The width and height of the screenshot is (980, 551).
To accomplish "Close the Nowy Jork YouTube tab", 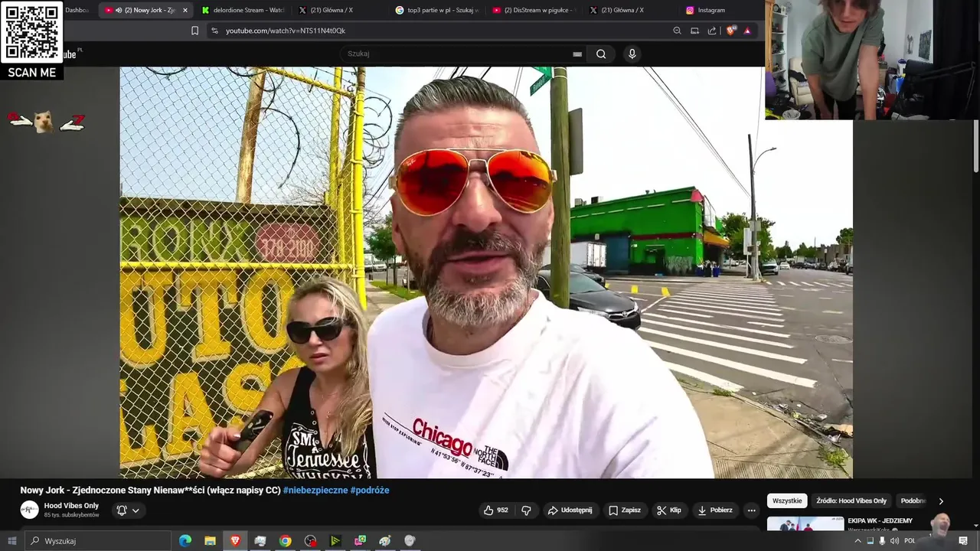I will click(x=185, y=10).
